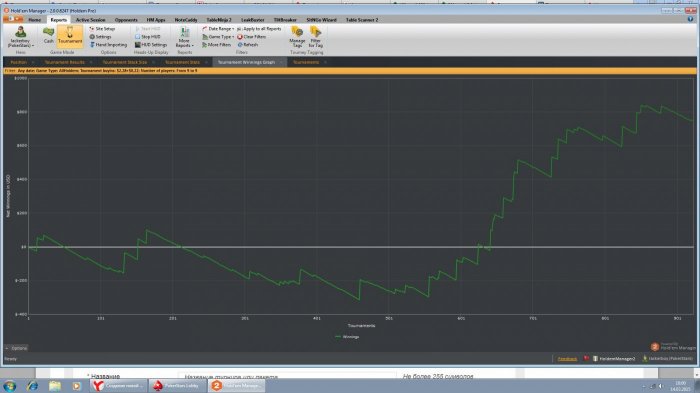Switch to the Active Session ribbon tab

pyautogui.click(x=91, y=20)
